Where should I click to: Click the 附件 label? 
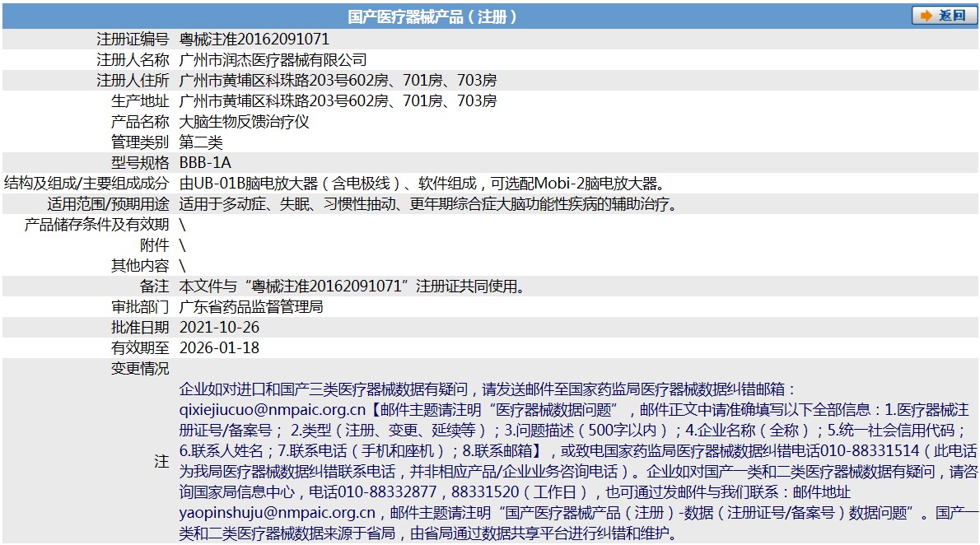click(x=154, y=245)
